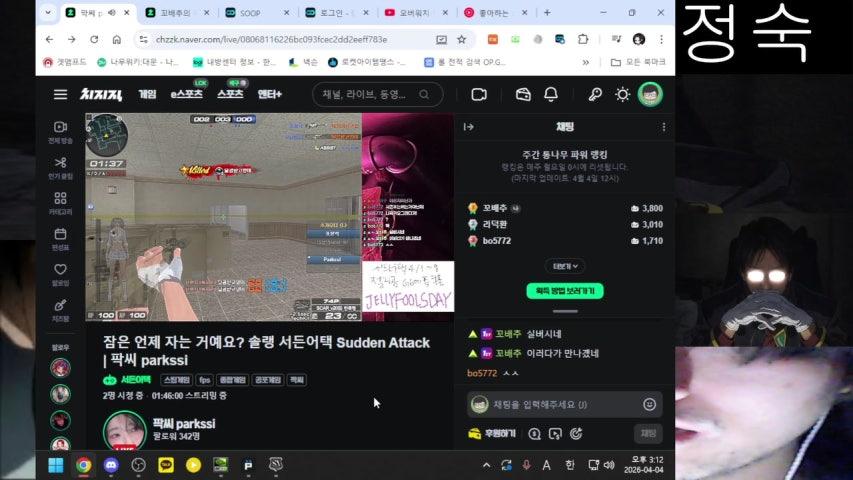Open first followed channel avatar in sidebar
Image resolution: width=853 pixels, height=480 pixels.
60,368
